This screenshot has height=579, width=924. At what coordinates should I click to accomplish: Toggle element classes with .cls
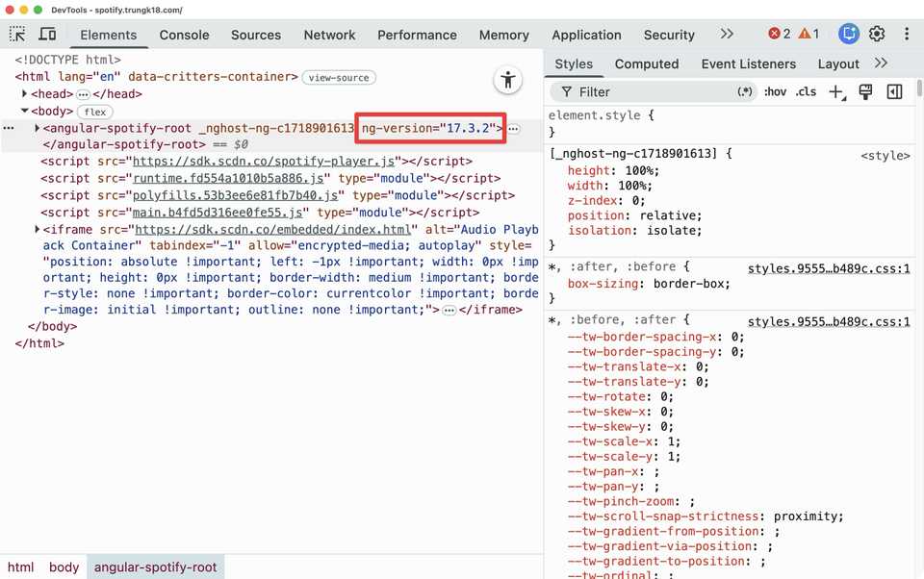coord(806,91)
